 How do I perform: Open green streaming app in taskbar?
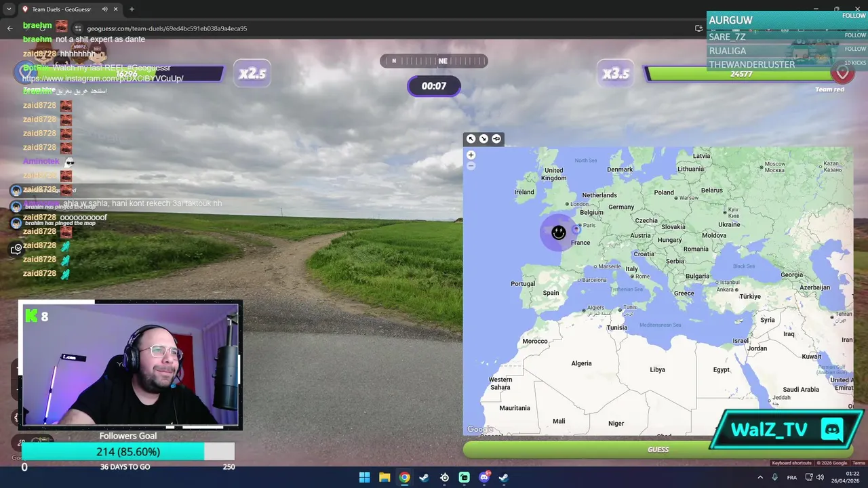pyautogui.click(x=464, y=477)
